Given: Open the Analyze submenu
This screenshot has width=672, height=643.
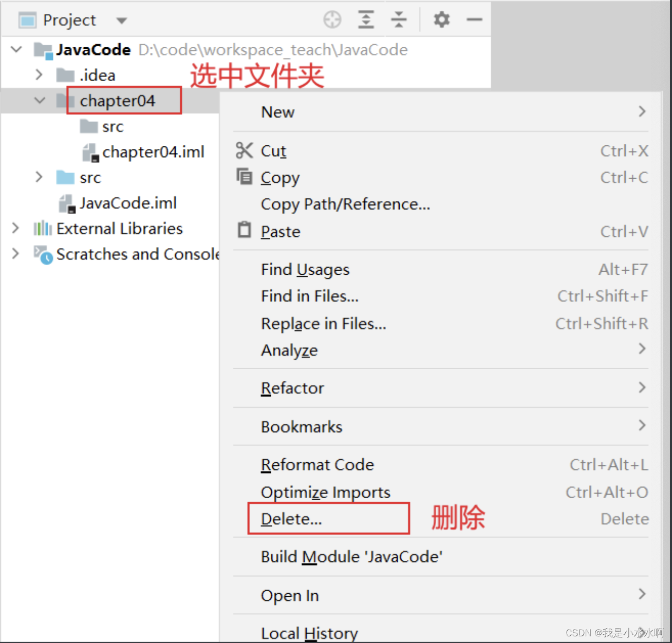Looking at the screenshot, I should [441, 350].
